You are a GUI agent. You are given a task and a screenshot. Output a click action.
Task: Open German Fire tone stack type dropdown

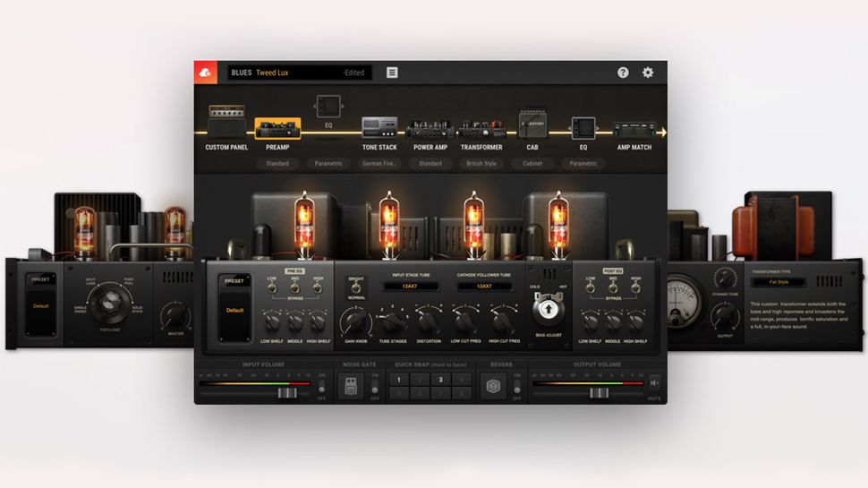pyautogui.click(x=379, y=163)
